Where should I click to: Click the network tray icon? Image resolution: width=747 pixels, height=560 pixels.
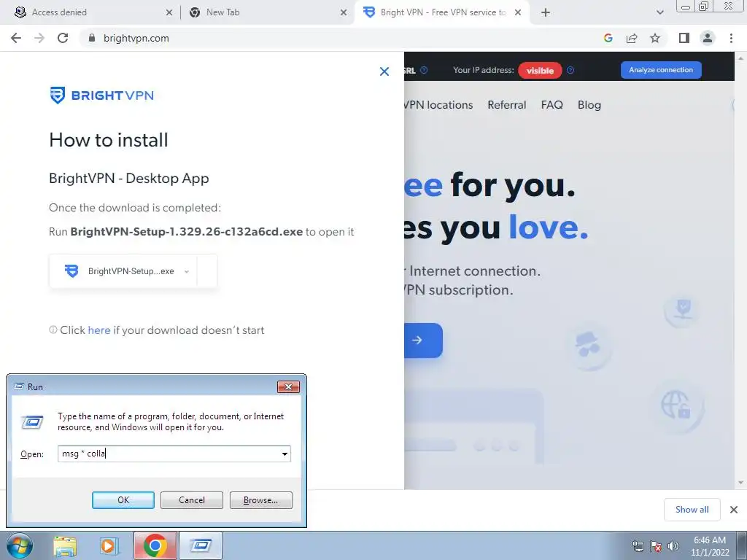[638, 546]
